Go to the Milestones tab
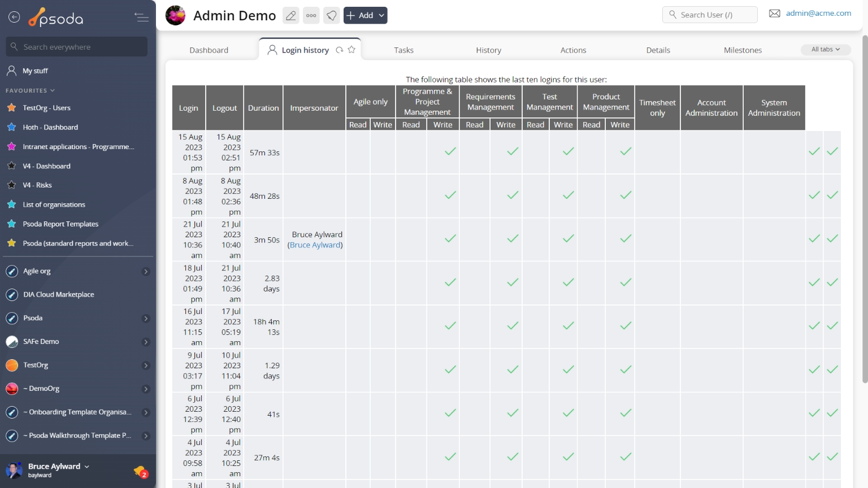 (743, 50)
